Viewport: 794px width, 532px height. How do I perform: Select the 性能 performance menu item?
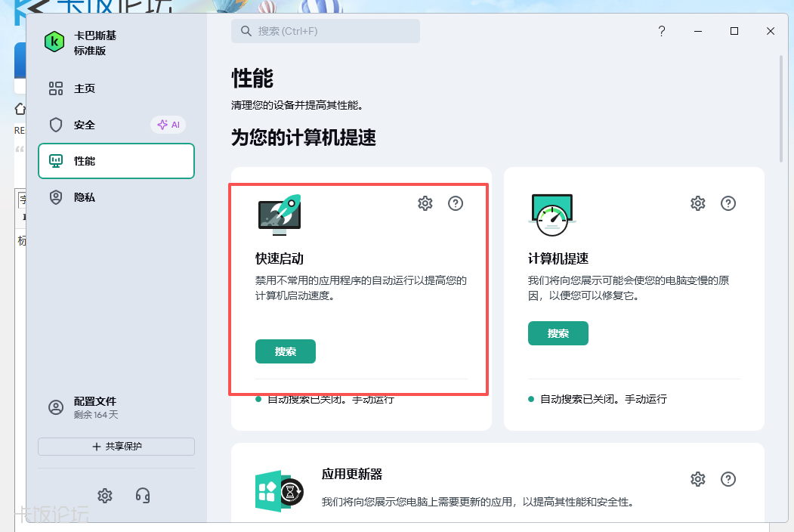tap(116, 161)
